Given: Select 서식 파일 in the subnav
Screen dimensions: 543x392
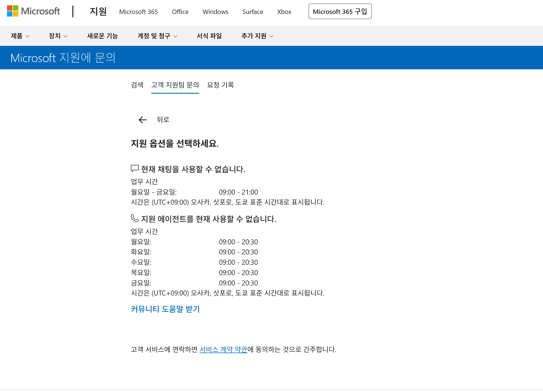Looking at the screenshot, I should [x=209, y=36].
